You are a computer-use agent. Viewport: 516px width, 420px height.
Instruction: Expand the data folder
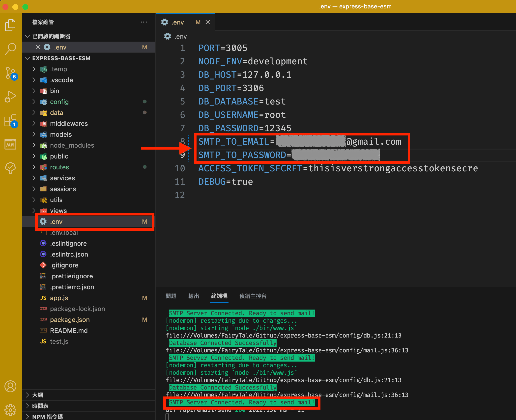(x=34, y=112)
